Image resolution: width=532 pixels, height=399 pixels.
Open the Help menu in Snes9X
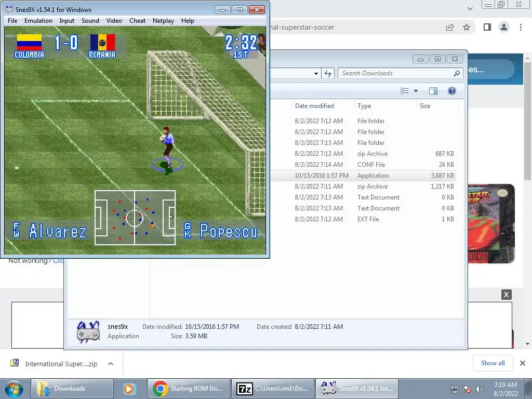(188, 21)
